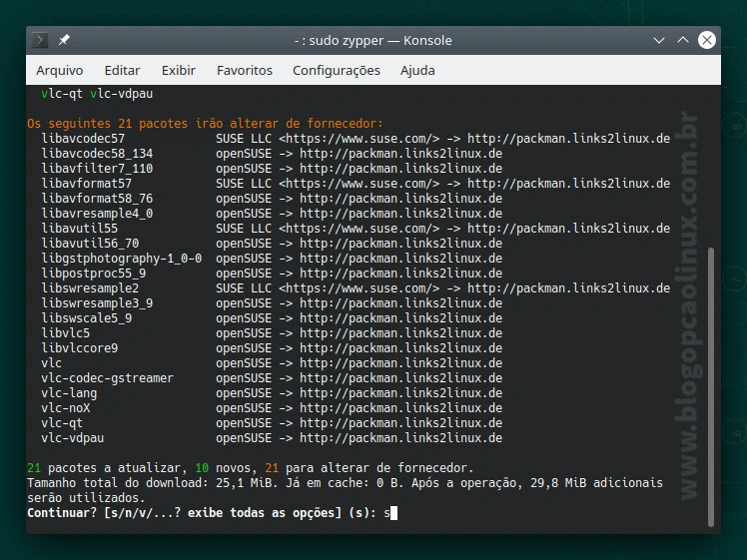
Task: Click the vlc-lang package name
Action: 69,393
